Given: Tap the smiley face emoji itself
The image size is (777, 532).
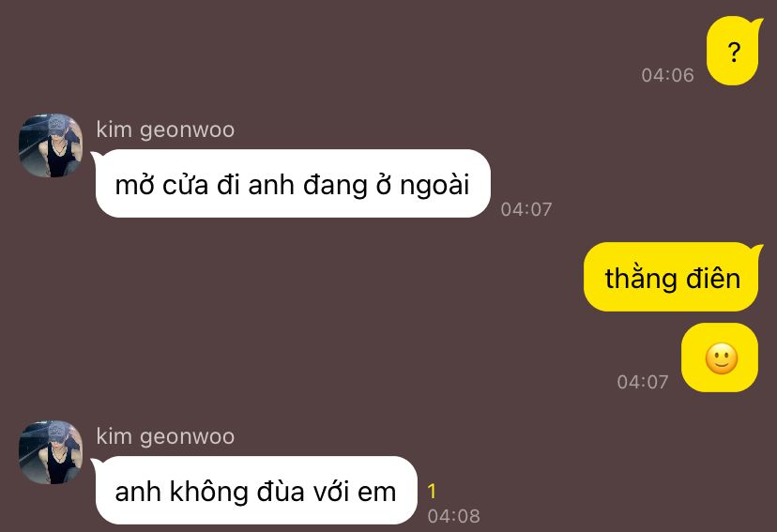Looking at the screenshot, I should click(x=722, y=358).
